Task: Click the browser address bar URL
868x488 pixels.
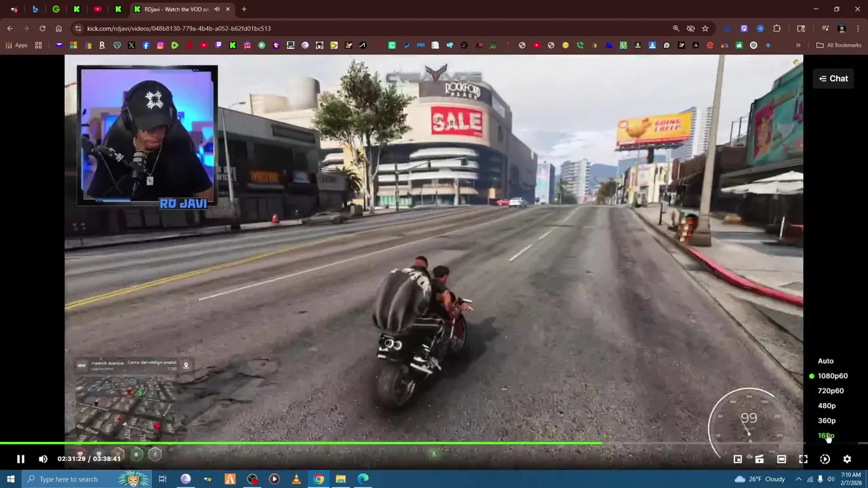Action: [179, 28]
